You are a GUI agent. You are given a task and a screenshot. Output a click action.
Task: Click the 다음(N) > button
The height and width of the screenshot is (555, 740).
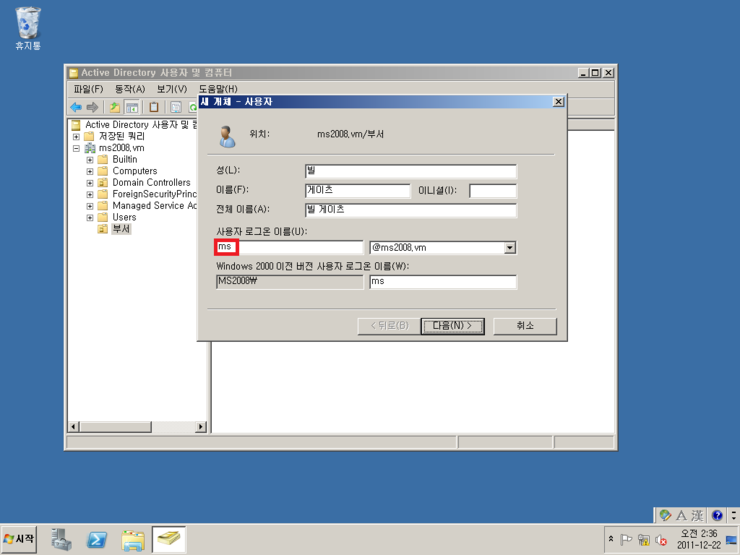tap(453, 326)
